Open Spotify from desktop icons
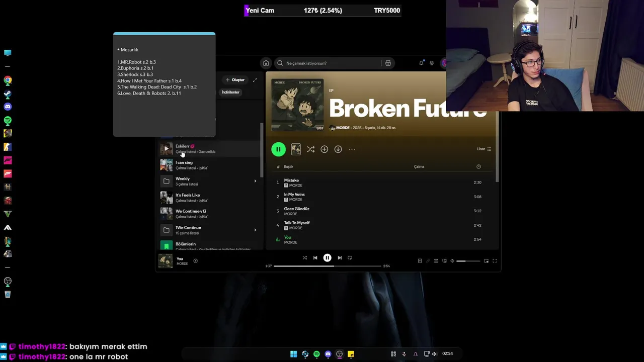Viewport: 644px width, 362px height. click(x=8, y=120)
